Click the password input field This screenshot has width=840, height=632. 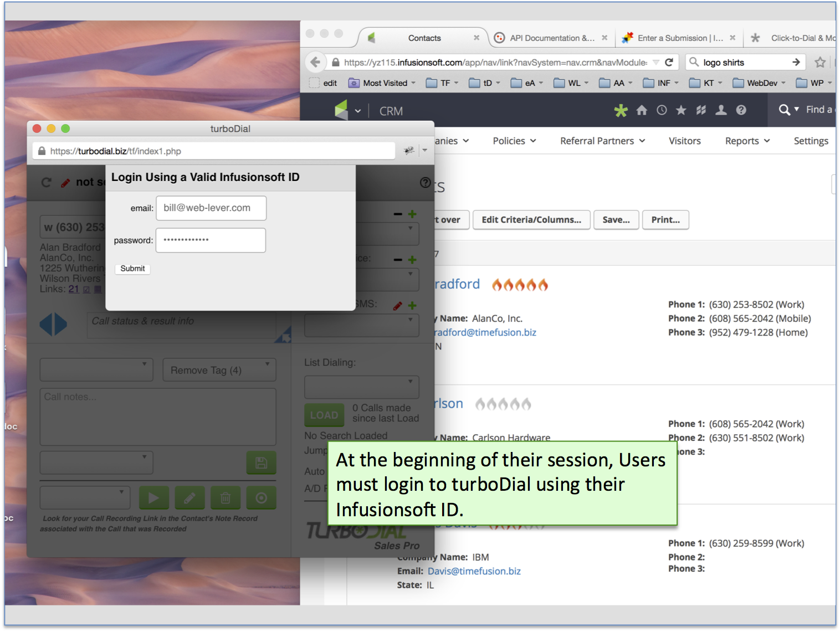click(211, 240)
